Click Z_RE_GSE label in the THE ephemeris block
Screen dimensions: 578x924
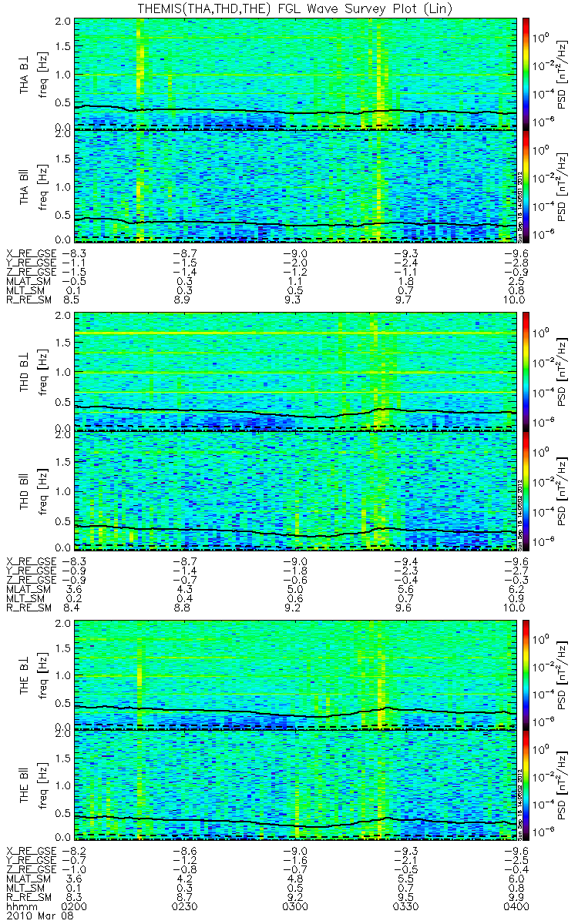[31, 869]
